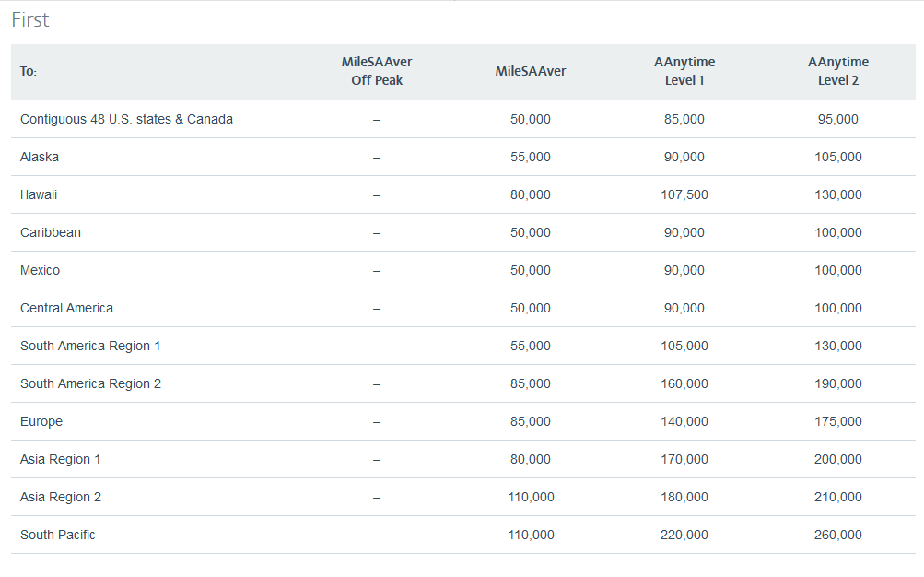
Task: Click 107,500 in the Hawaii row
Action: coord(684,194)
